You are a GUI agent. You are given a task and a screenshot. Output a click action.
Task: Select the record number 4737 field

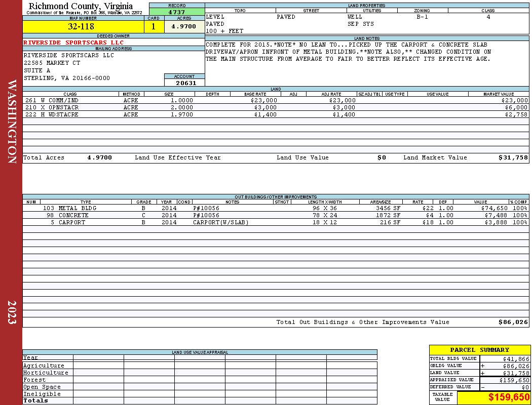click(177, 12)
